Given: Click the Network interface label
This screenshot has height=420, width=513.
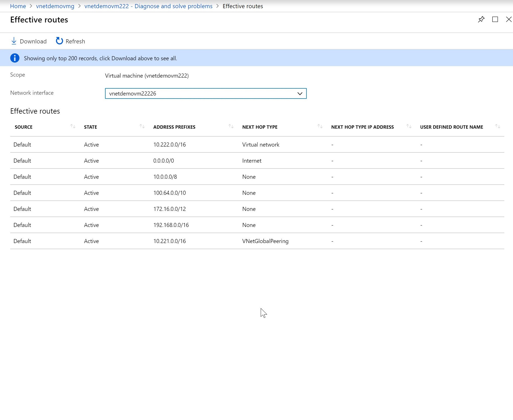Looking at the screenshot, I should (32, 93).
